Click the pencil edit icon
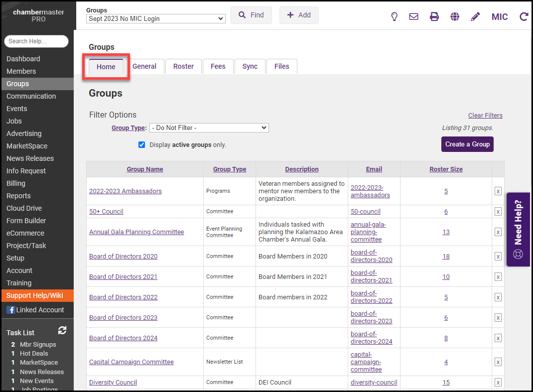The image size is (533, 392). coord(475,16)
